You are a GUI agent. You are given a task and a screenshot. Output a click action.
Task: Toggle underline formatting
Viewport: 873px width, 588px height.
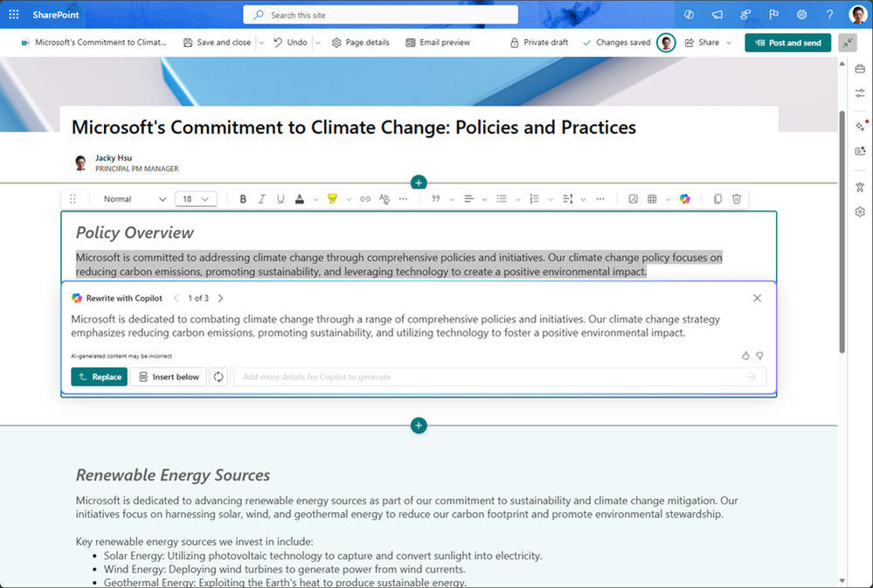pos(281,199)
